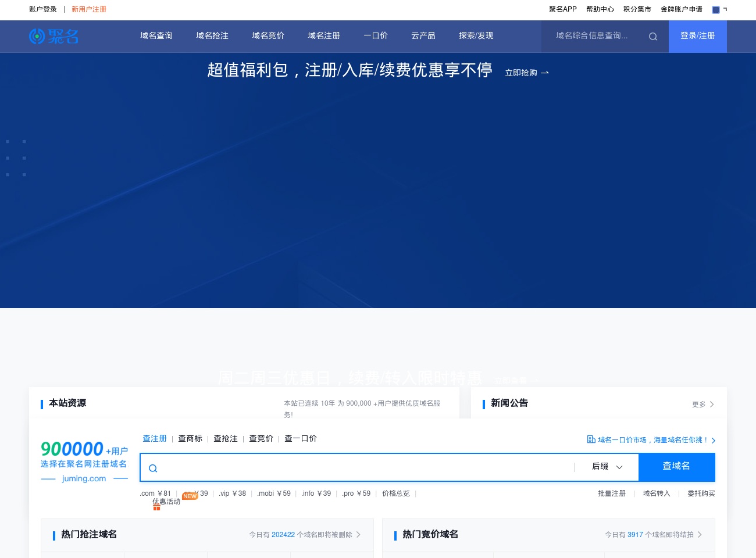Screen dimensions: 756x558
Task: Open 积分集市 link
Action: (x=637, y=9)
